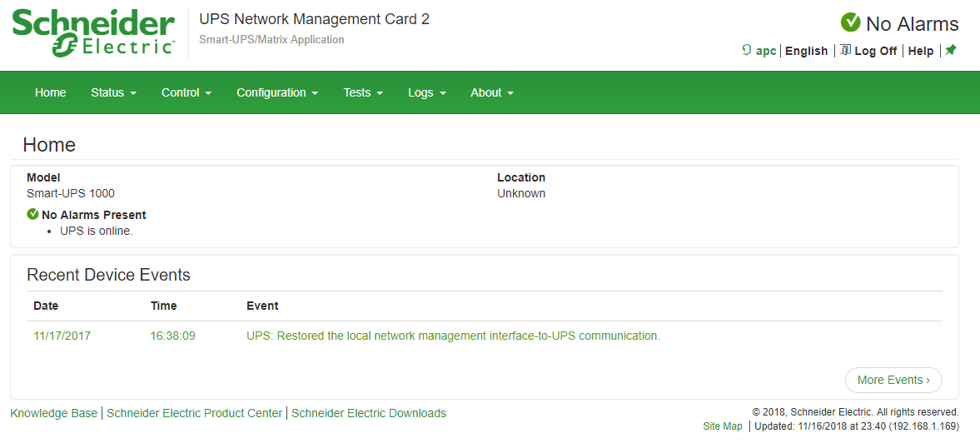The width and height of the screenshot is (980, 443).
Task: Click the user icon beside apc
Action: (746, 50)
